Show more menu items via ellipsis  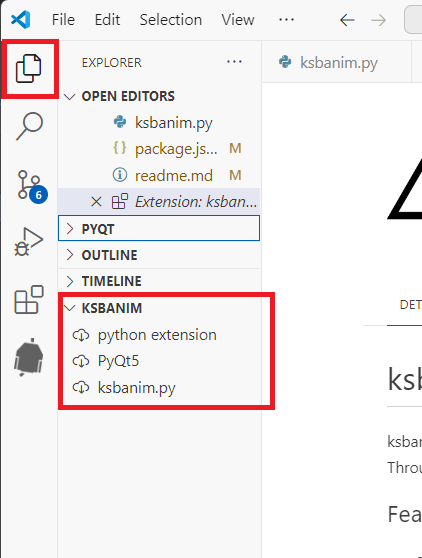tap(286, 20)
